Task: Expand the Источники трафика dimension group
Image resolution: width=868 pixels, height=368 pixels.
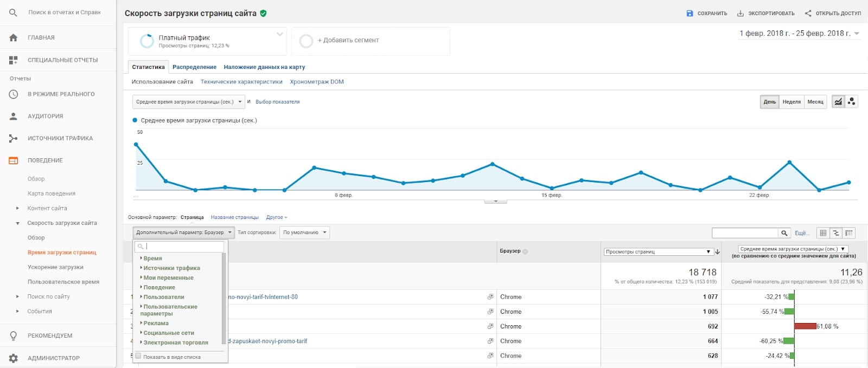Action: click(171, 268)
